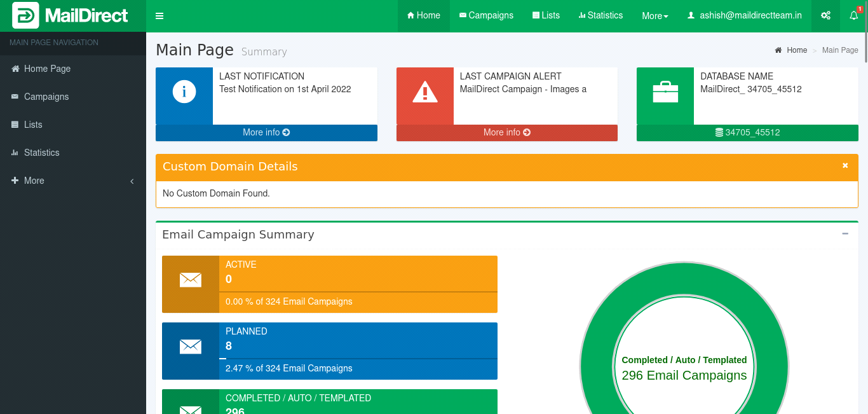Viewport: 868px width, 414px height.
Task: Open the ashish@maildirectteam.in user menu
Action: point(744,16)
